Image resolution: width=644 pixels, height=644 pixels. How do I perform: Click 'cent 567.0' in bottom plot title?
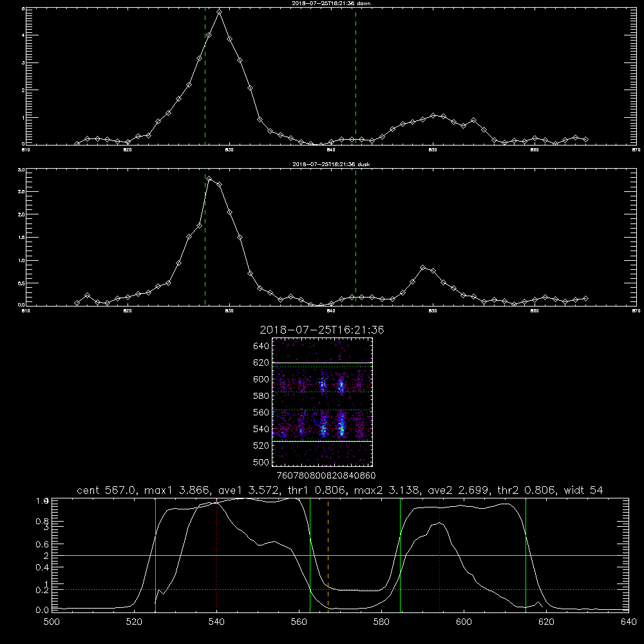(107, 490)
